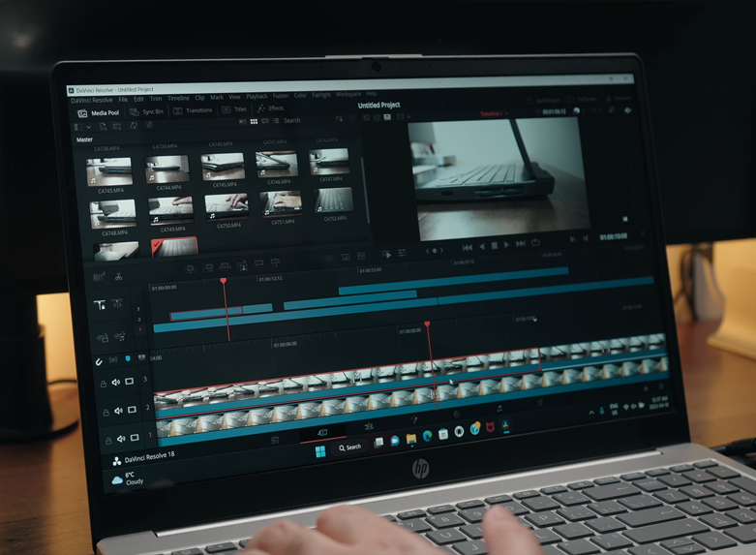Click the blue marker icon
This screenshot has height=555, width=756.
click(x=127, y=359)
